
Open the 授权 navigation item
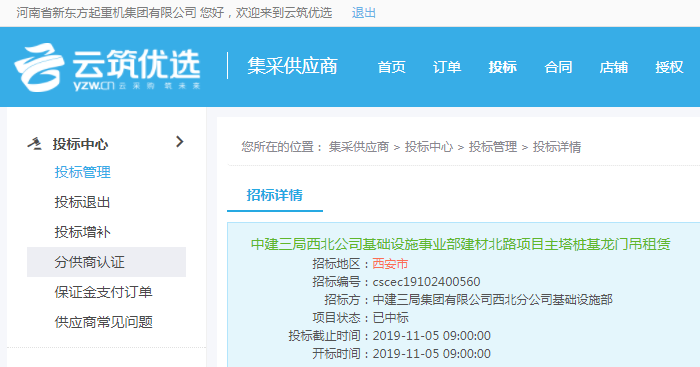point(669,67)
